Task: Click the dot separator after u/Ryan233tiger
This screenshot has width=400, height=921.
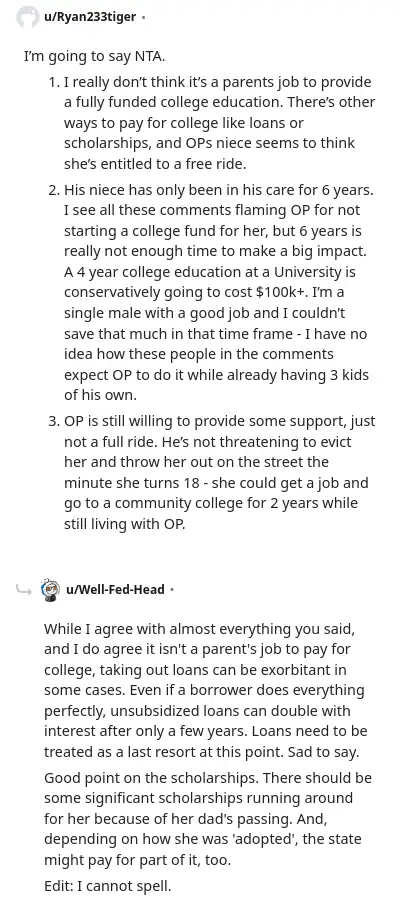Action: tap(143, 18)
